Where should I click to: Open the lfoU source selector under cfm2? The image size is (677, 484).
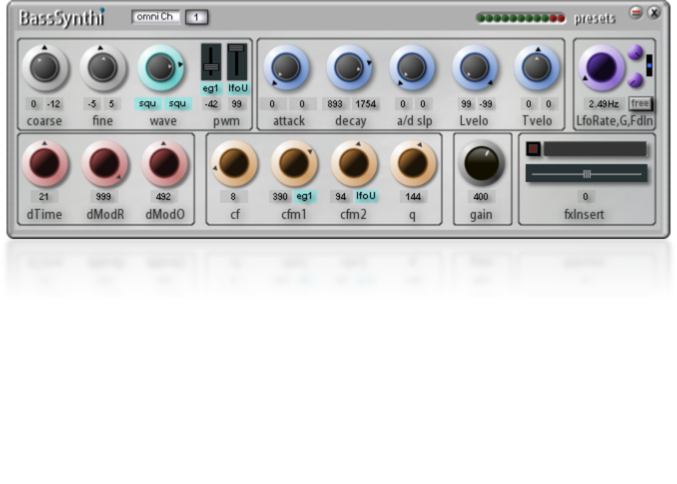(x=367, y=197)
